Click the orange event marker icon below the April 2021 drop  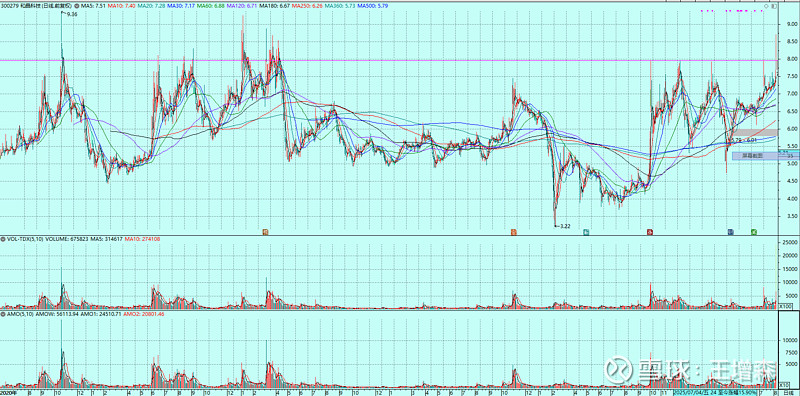(x=265, y=232)
